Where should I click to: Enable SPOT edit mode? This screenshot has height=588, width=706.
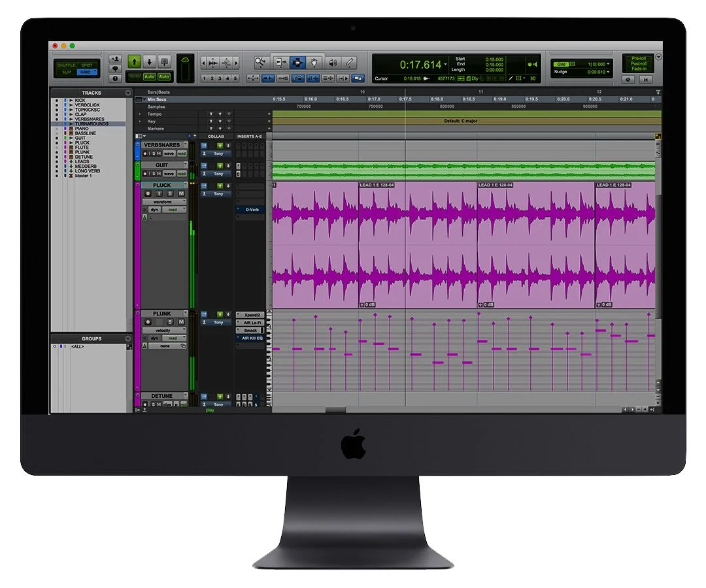86,65
